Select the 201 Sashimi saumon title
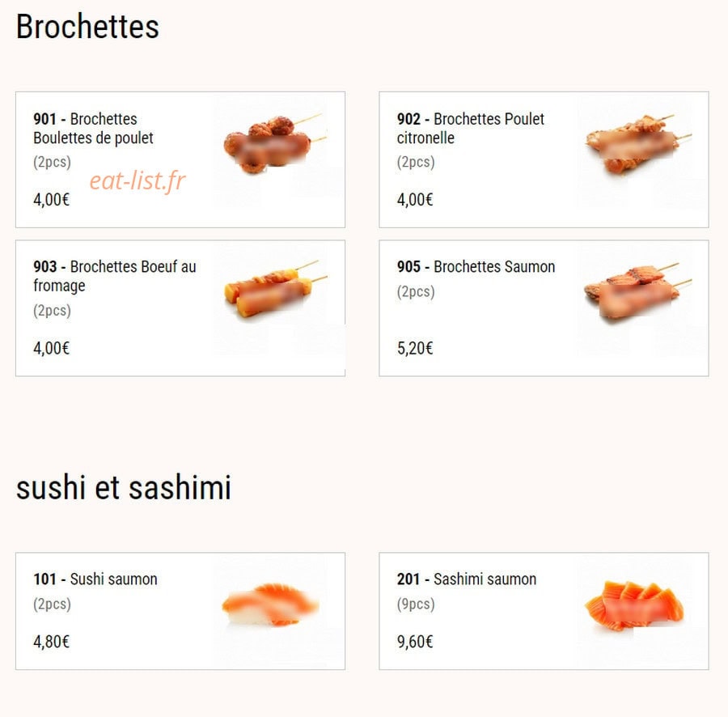 point(467,579)
